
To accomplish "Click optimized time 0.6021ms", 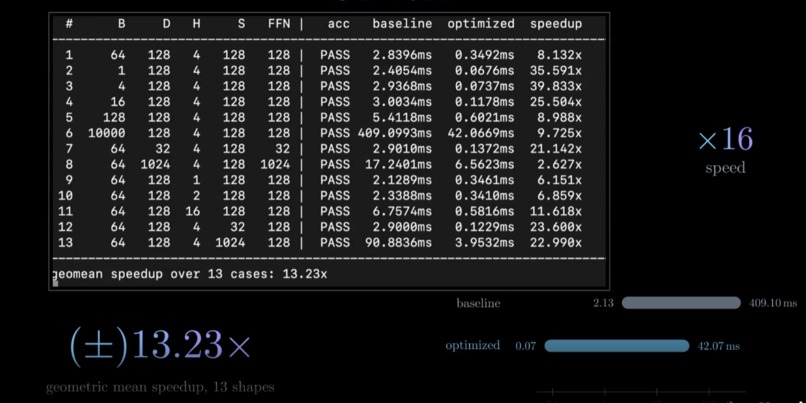I will 484,118.
